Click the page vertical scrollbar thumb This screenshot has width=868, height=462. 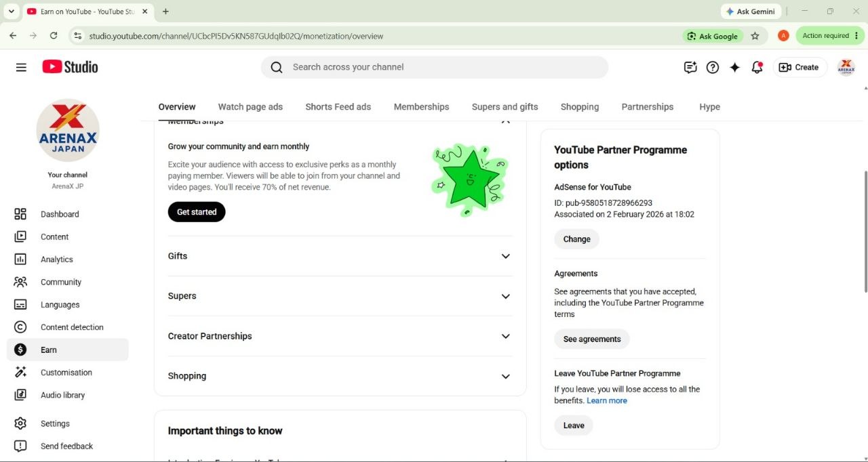point(865,232)
